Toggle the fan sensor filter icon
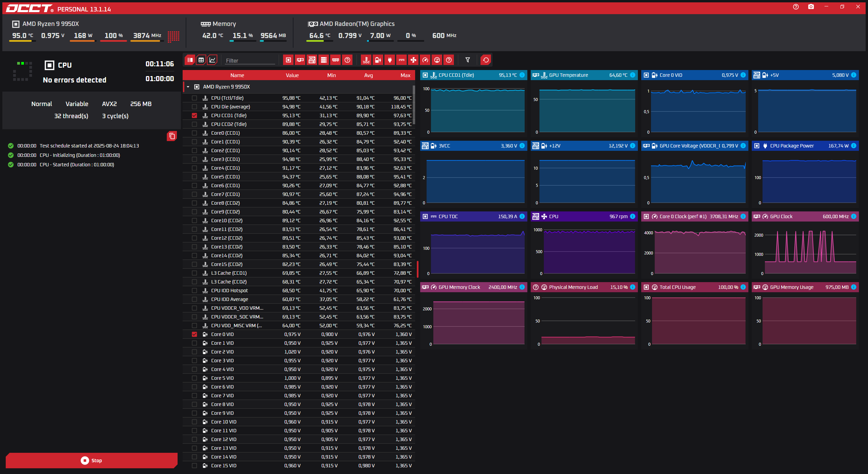 pyautogui.click(x=413, y=60)
